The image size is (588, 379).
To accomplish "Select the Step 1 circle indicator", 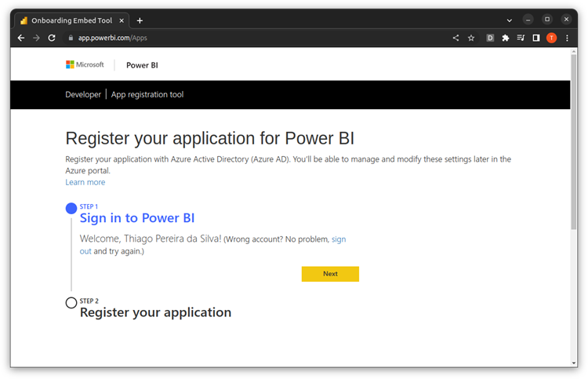I will pyautogui.click(x=71, y=209).
